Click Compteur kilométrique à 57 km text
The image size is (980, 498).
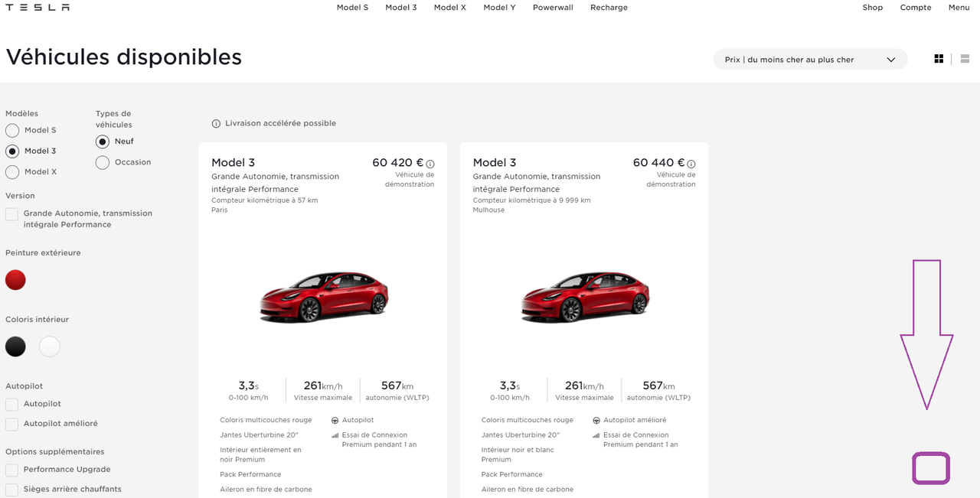265,200
